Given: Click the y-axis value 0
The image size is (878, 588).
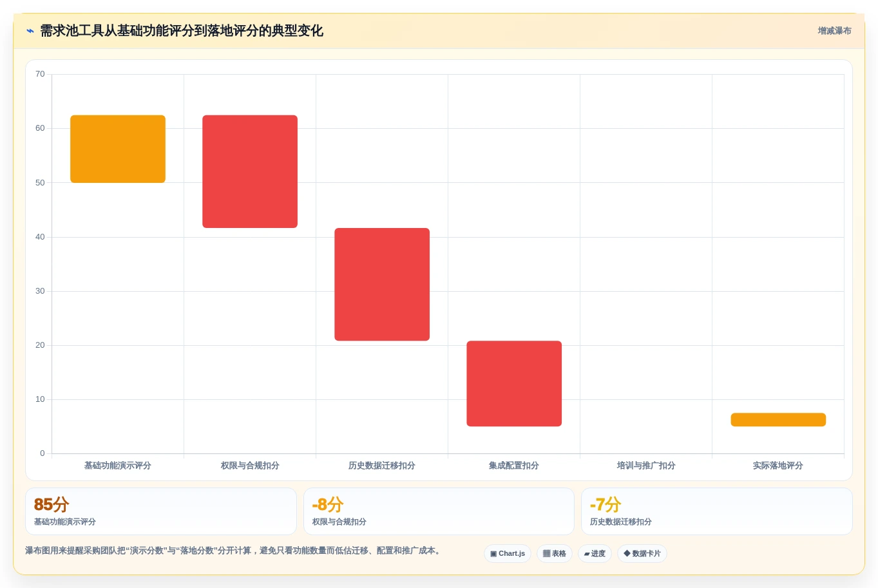Looking at the screenshot, I should click(43, 453).
